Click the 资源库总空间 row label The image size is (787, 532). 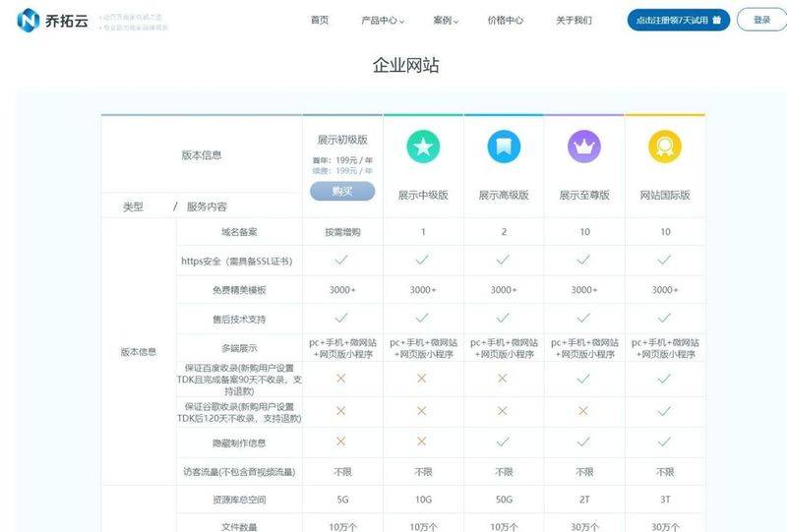click(239, 500)
